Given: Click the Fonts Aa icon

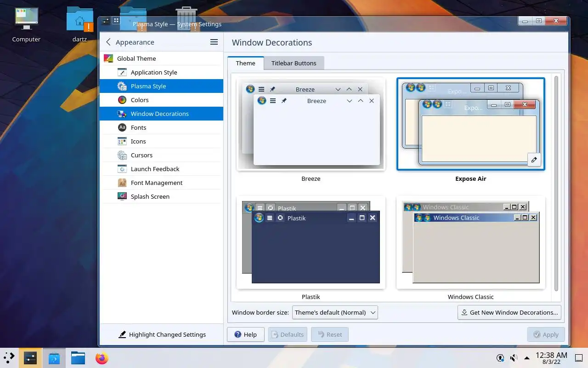Looking at the screenshot, I should (x=122, y=127).
